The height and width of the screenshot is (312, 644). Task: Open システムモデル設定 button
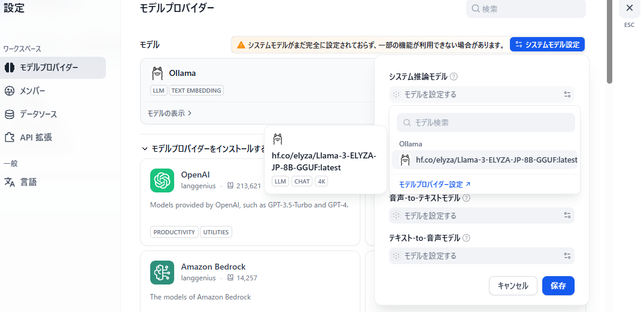pyautogui.click(x=547, y=45)
